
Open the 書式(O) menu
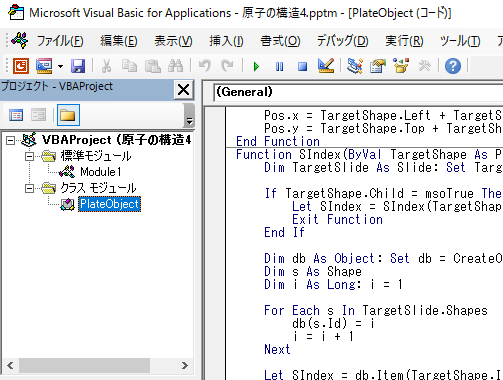coord(280,41)
